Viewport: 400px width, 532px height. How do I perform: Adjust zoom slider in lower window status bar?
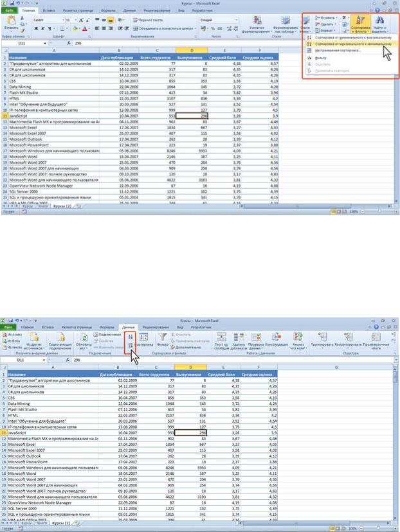pos(378,529)
